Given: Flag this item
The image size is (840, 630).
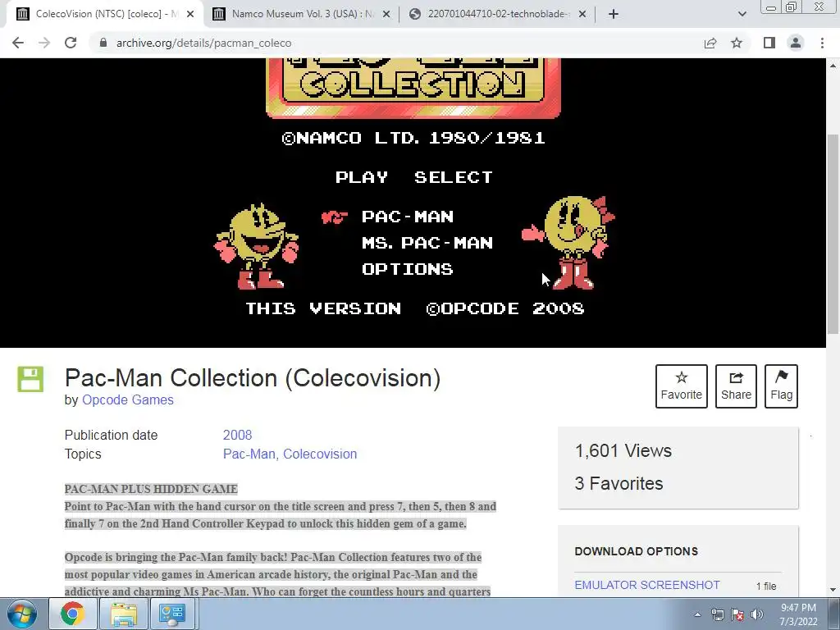Looking at the screenshot, I should [781, 386].
